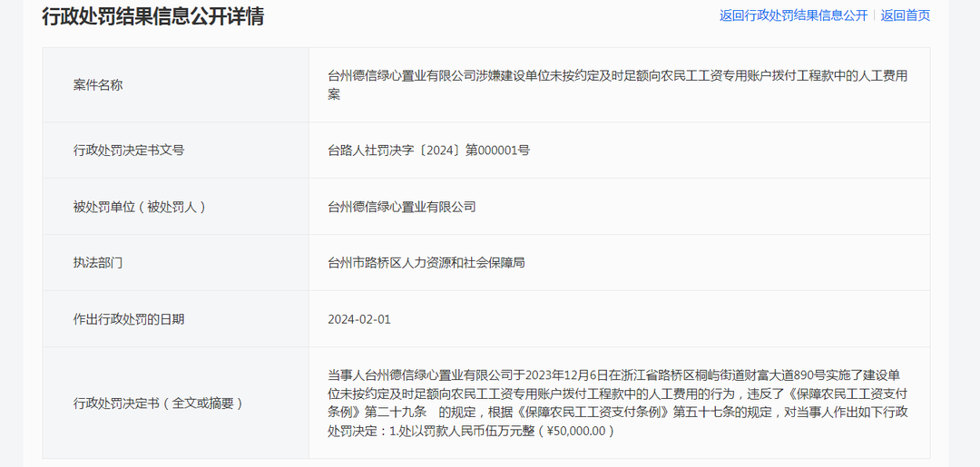
Task: Select the 执法部门 label
Action: (98, 263)
